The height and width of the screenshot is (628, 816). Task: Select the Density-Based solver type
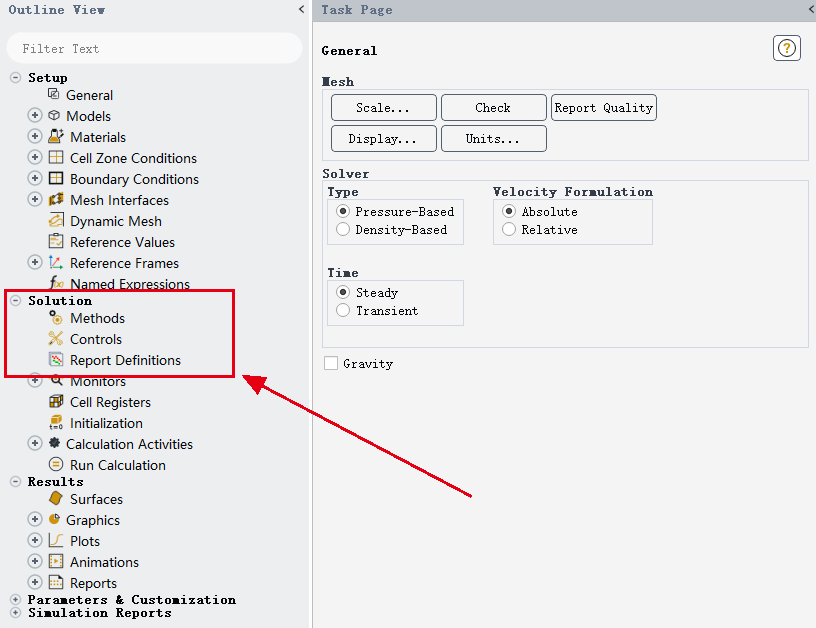(344, 230)
